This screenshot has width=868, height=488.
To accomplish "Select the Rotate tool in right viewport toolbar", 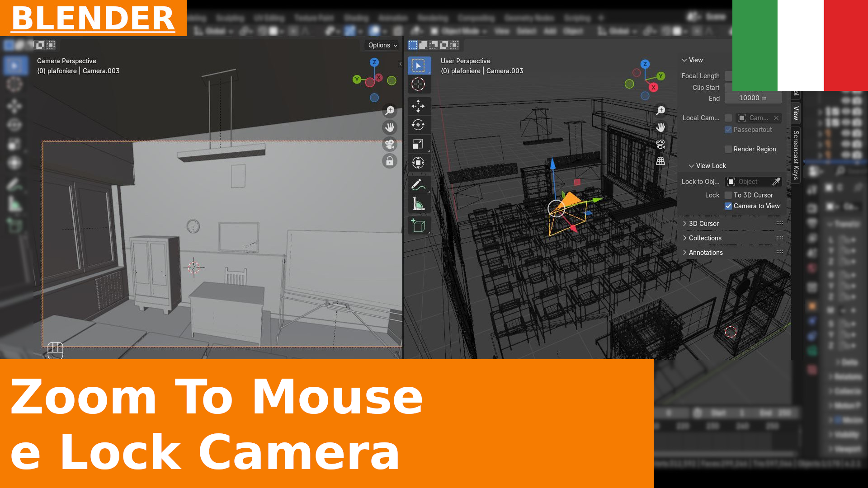I will pyautogui.click(x=419, y=125).
